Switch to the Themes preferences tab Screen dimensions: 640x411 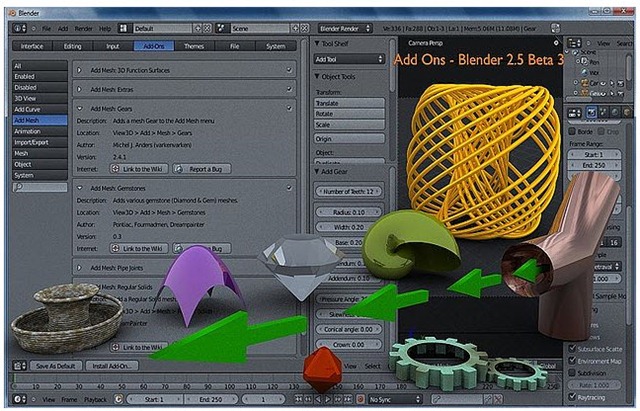coord(194,46)
